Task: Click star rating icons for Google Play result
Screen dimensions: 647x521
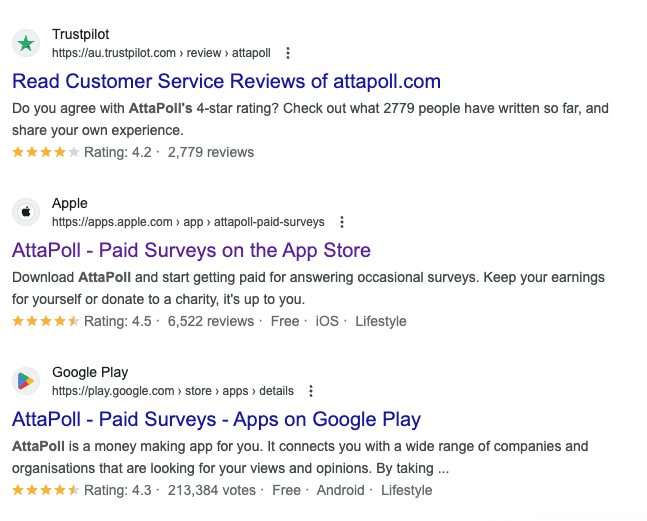Action: pyautogui.click(x=46, y=490)
